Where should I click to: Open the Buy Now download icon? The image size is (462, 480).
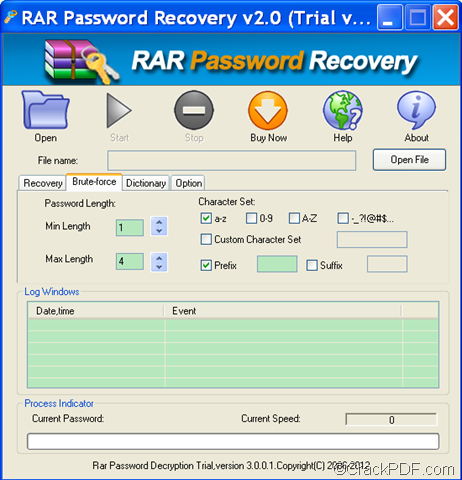tap(268, 111)
